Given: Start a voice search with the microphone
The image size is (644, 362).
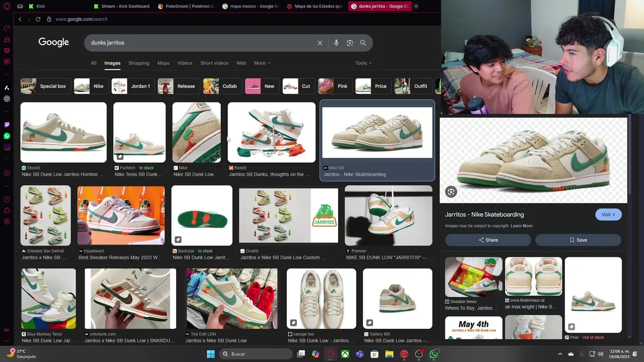Looking at the screenshot, I should [336, 43].
